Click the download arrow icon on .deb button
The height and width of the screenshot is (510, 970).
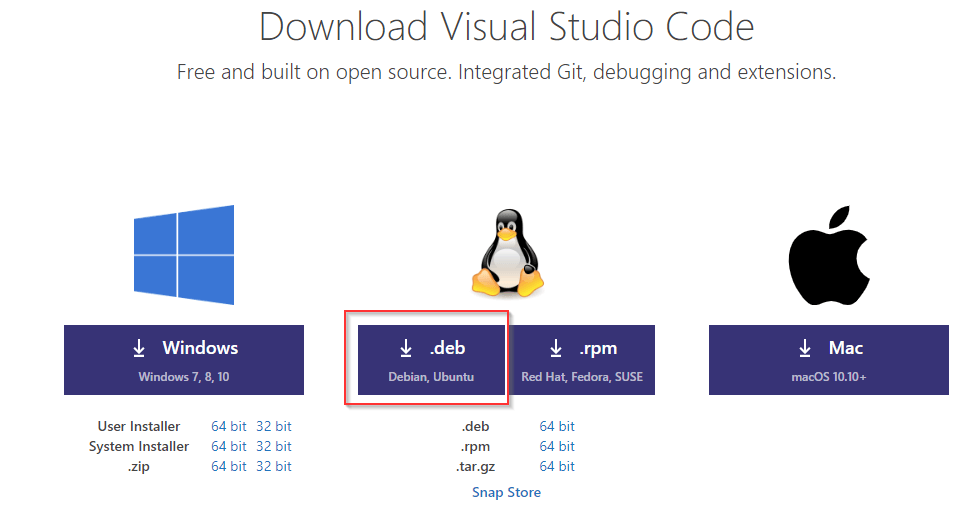pos(406,348)
